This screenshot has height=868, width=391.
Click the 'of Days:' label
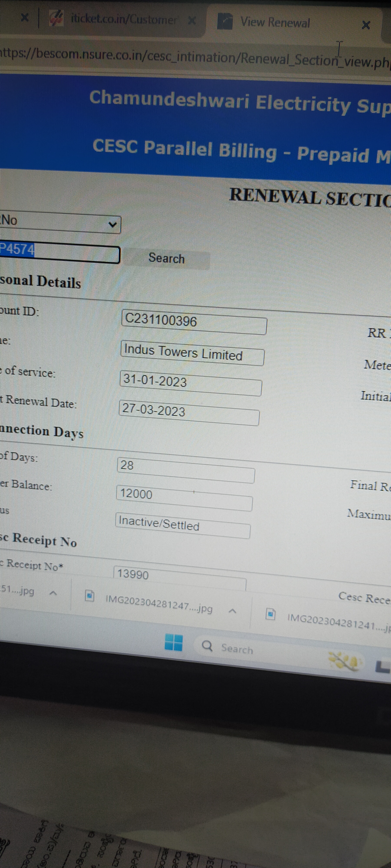19,457
